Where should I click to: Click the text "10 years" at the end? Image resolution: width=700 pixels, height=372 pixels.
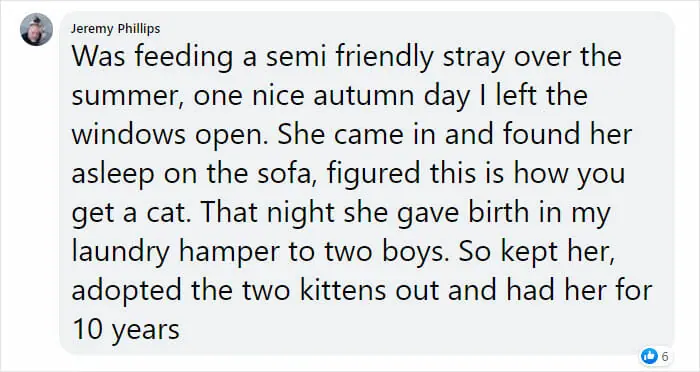tap(126, 331)
